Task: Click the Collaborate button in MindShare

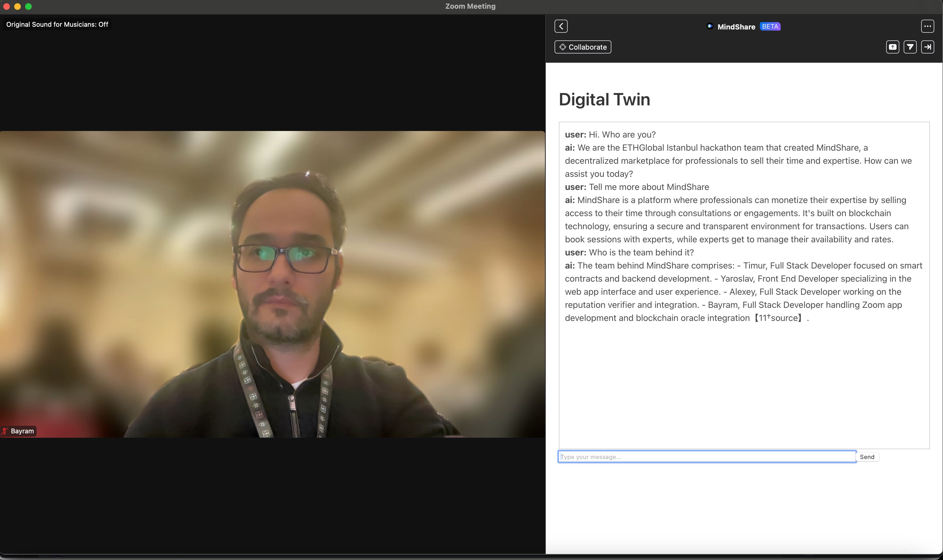Action: pyautogui.click(x=583, y=47)
